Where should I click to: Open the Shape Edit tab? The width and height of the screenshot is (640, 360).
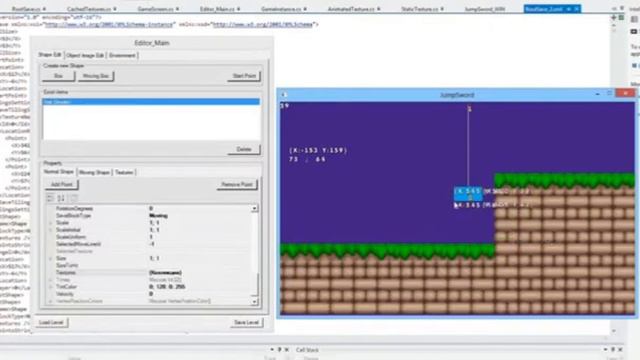click(x=50, y=55)
